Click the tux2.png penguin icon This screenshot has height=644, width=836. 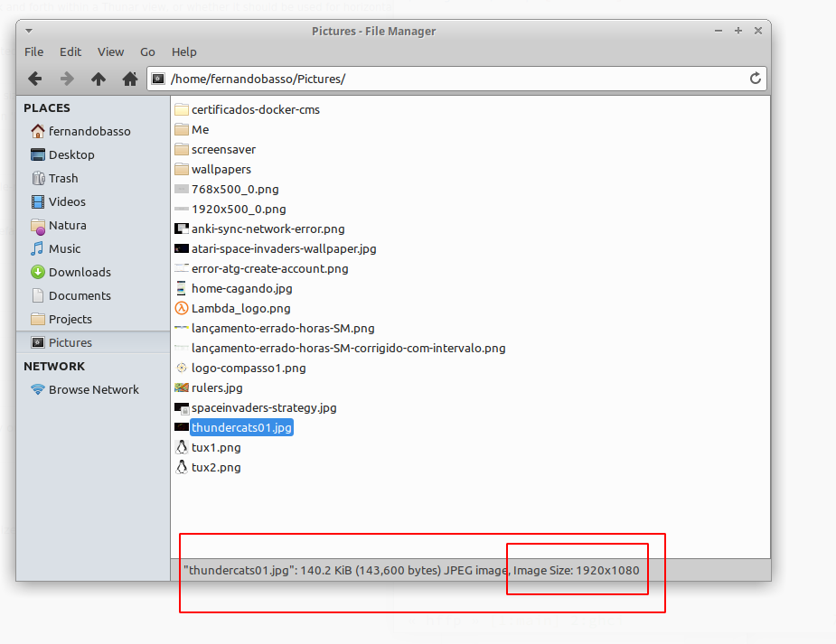[182, 467]
